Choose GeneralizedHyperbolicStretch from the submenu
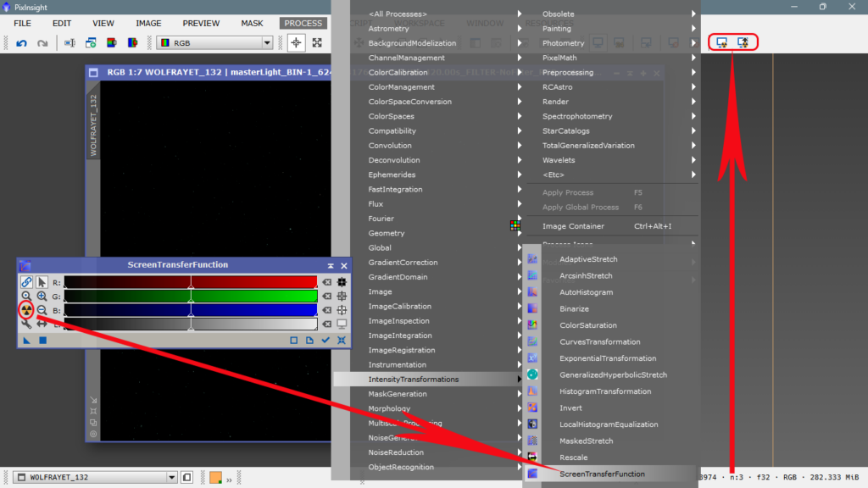The image size is (868, 488). pos(610,374)
